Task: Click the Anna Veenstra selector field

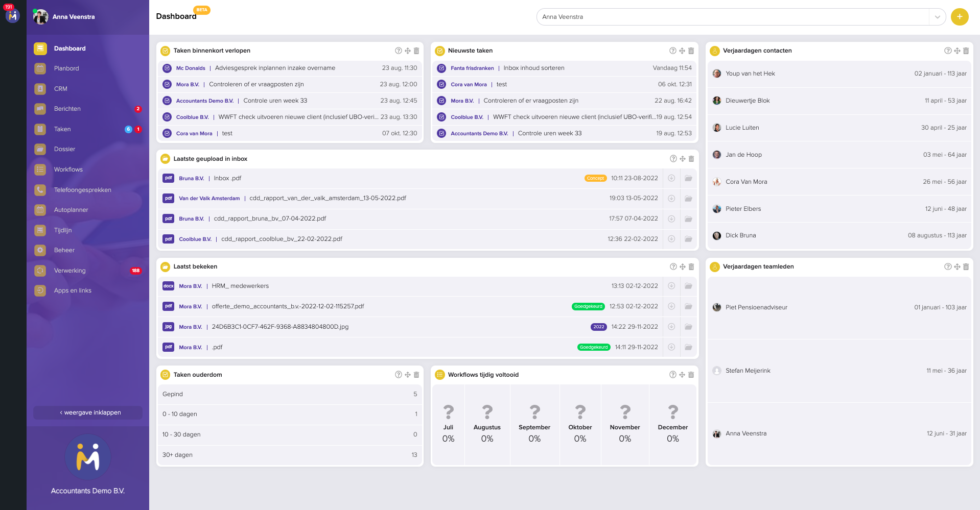Action: (x=733, y=17)
